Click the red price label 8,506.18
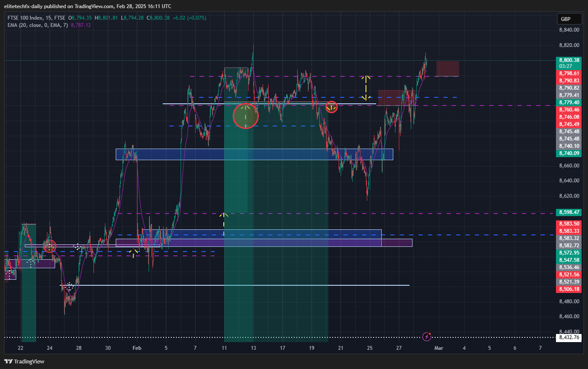This screenshot has width=588, height=369. [569, 289]
